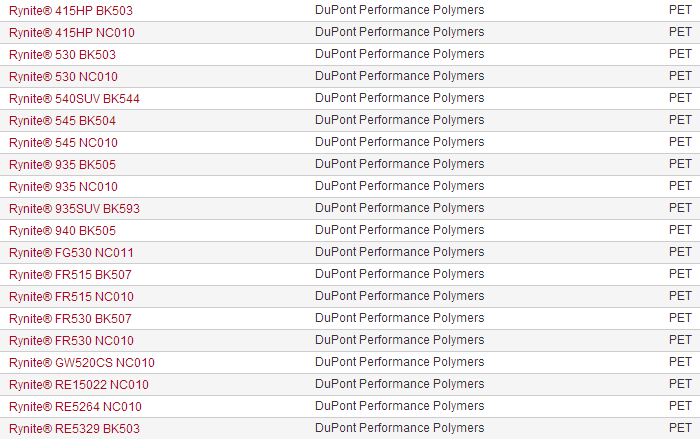The height and width of the screenshot is (439, 700).
Task: Click the Rynite FR515 BK507 link
Action: 70,274
